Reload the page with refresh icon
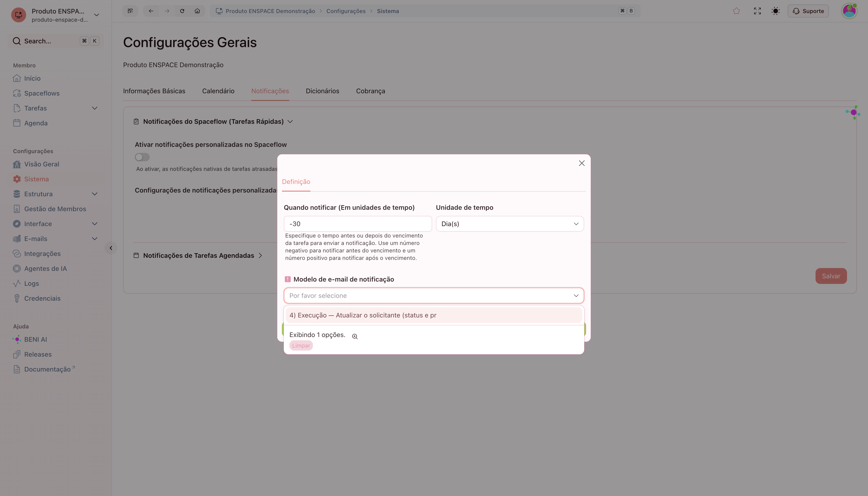The image size is (868, 496). pyautogui.click(x=182, y=11)
